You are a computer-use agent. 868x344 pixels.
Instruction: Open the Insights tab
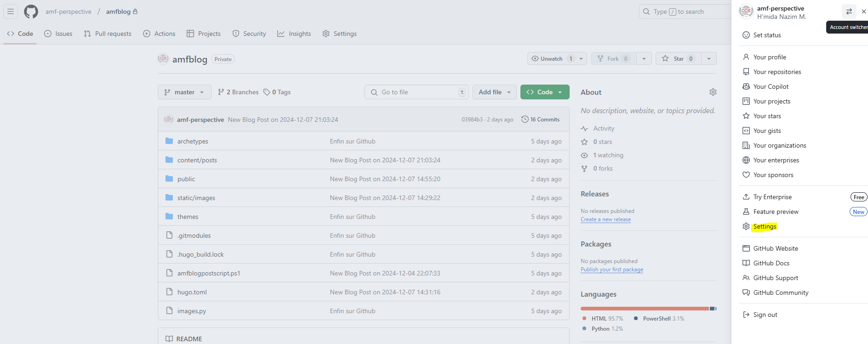pyautogui.click(x=294, y=34)
